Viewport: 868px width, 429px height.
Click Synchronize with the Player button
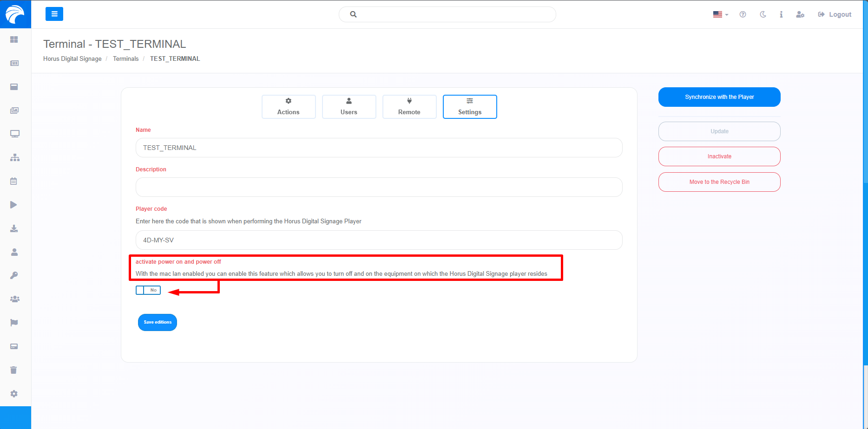[x=719, y=97]
